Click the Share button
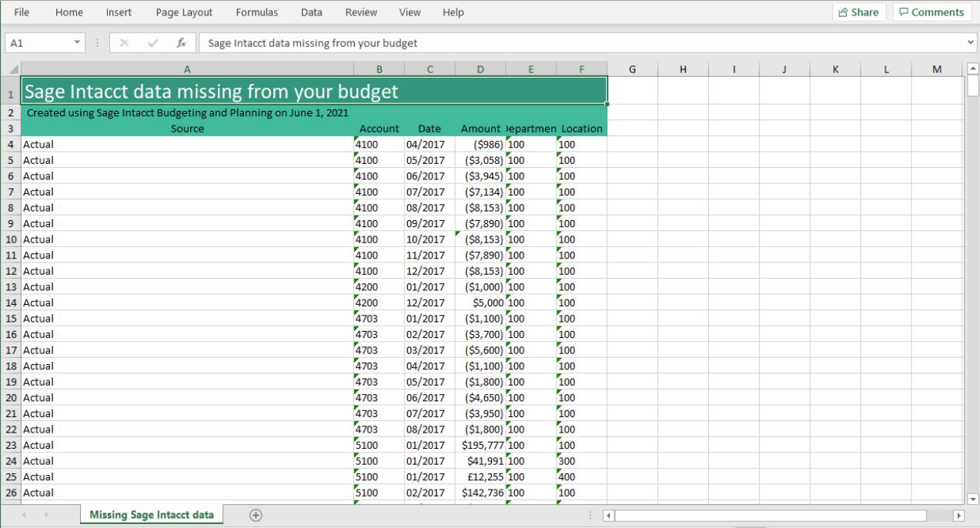The image size is (980, 528). [859, 12]
